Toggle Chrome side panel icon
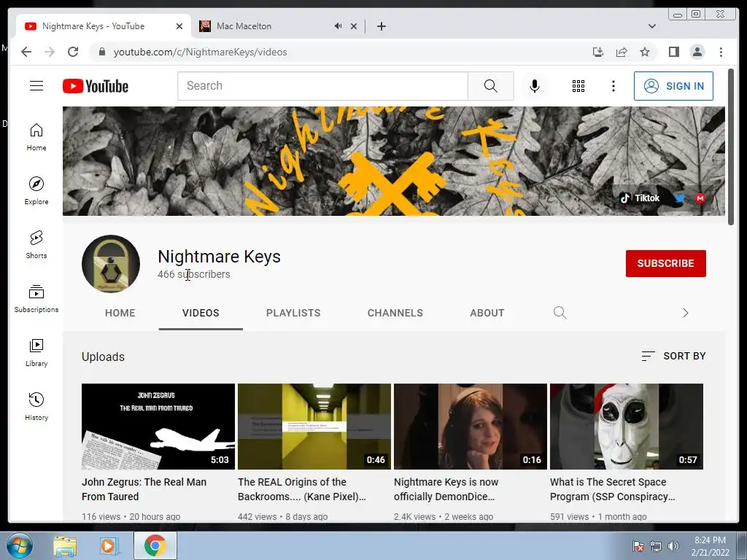 [673, 52]
